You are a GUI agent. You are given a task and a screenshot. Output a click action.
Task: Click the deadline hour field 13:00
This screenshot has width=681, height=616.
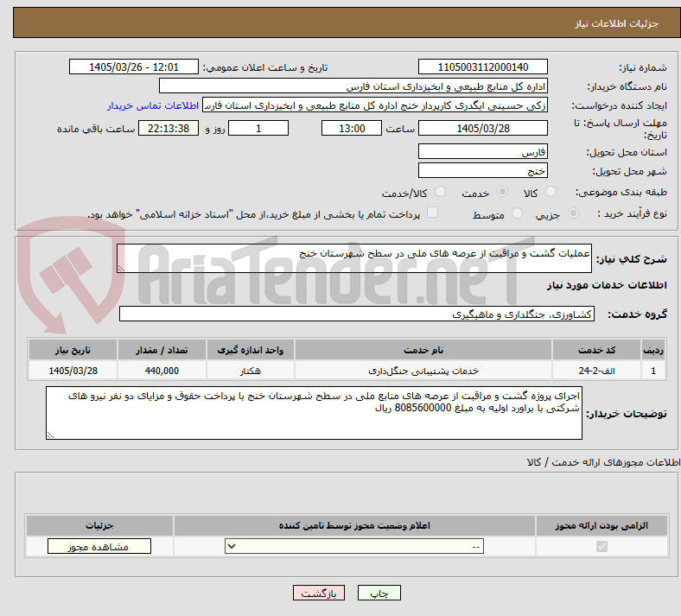click(x=352, y=128)
